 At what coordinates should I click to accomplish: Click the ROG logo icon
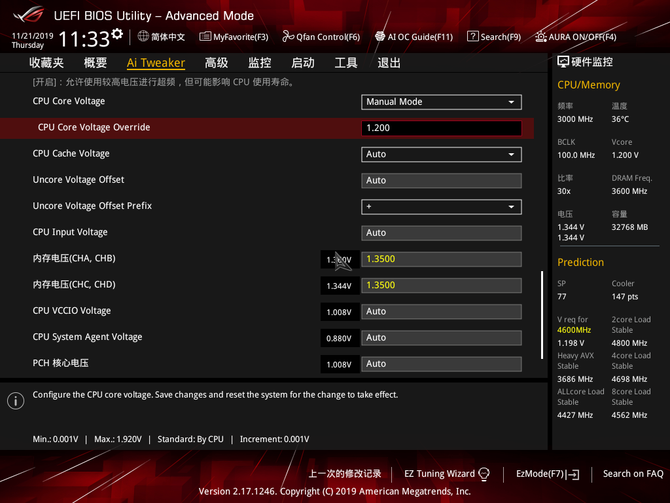[29, 14]
